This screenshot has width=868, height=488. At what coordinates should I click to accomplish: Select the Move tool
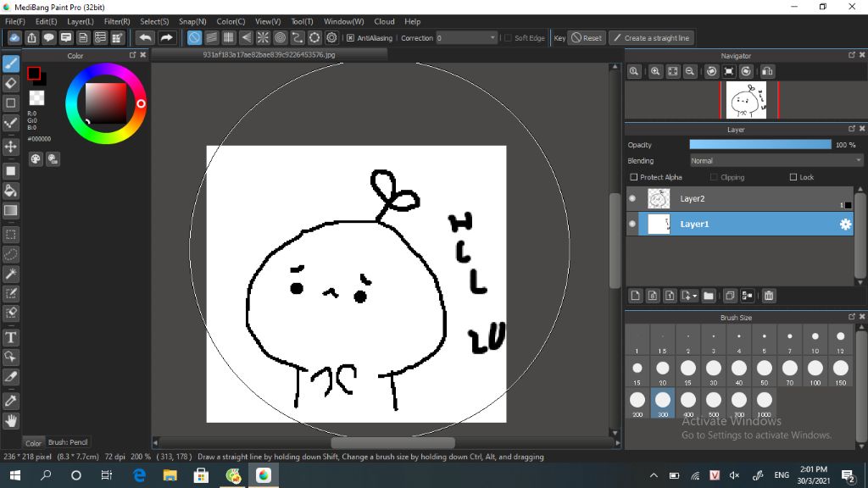10,147
